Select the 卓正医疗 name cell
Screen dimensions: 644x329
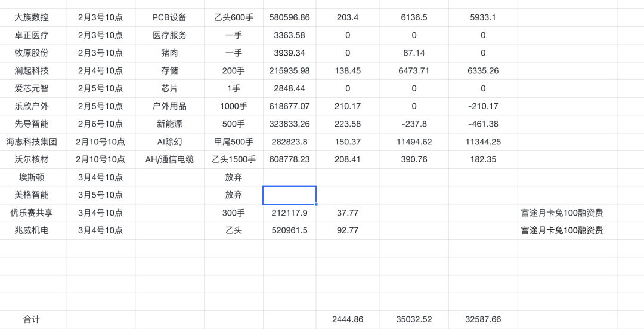[33, 35]
